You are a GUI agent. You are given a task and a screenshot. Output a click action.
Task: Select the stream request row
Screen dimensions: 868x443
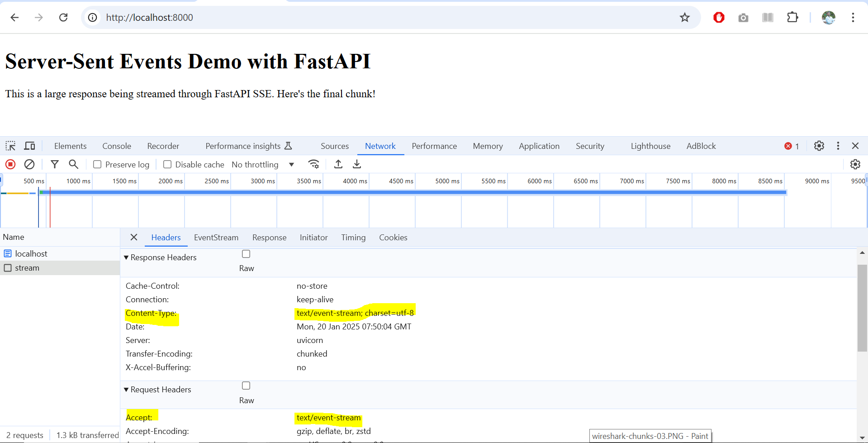pos(60,268)
